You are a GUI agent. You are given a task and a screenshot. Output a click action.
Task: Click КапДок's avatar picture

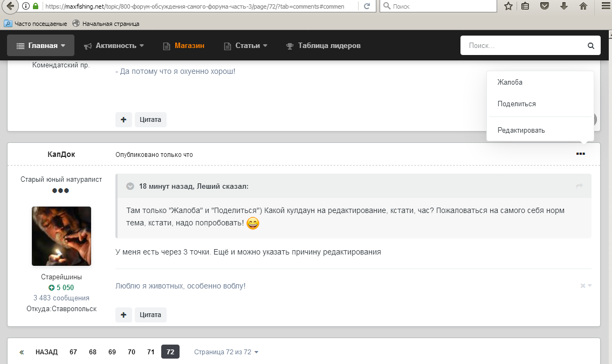pyautogui.click(x=61, y=236)
